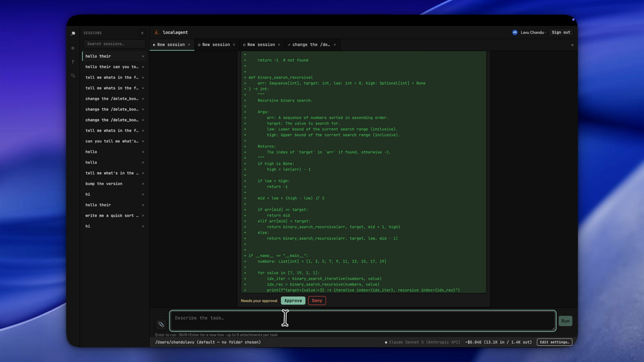Open the help question mark icon
Screen dimensions: 644x362
(73, 62)
